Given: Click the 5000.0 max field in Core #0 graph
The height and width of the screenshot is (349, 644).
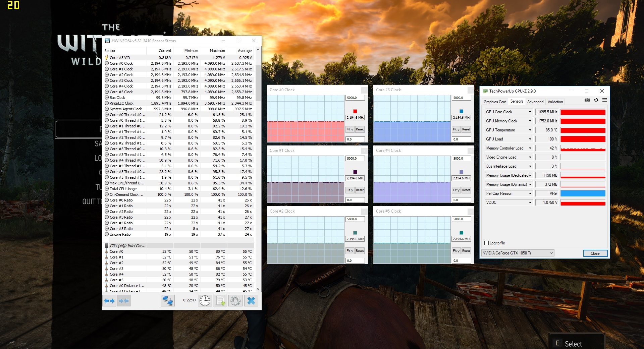Looking at the screenshot, I should click(x=355, y=98).
